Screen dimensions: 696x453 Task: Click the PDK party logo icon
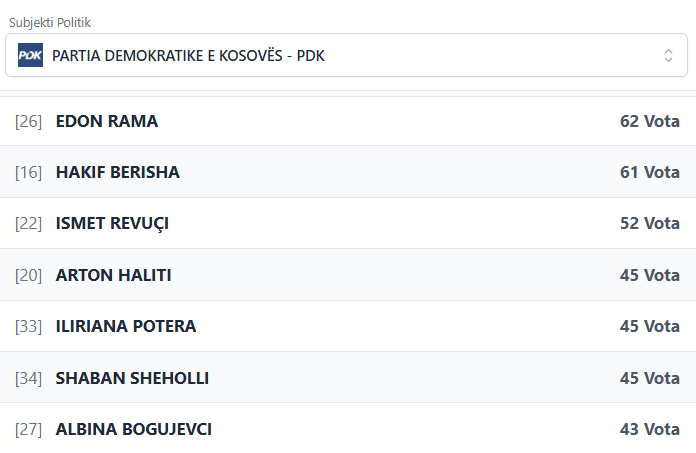click(x=30, y=56)
